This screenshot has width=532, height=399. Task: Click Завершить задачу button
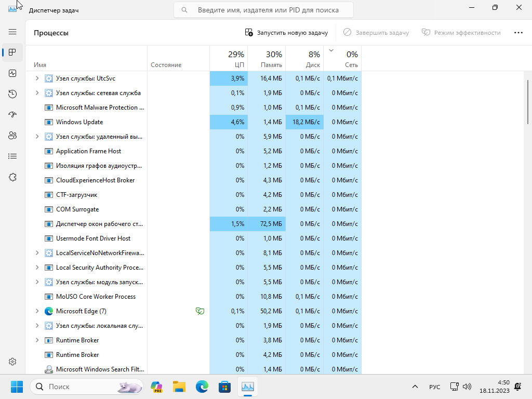tap(376, 33)
